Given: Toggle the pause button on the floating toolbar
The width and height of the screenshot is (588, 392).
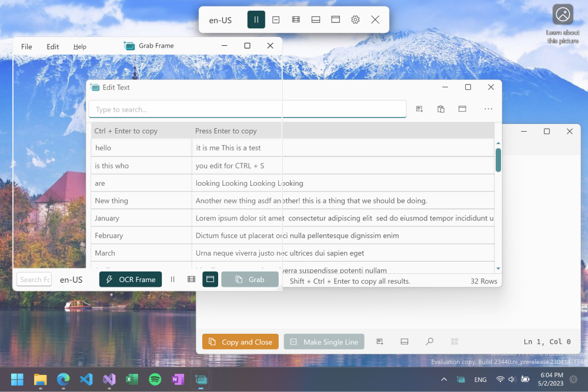Looking at the screenshot, I should (x=256, y=19).
